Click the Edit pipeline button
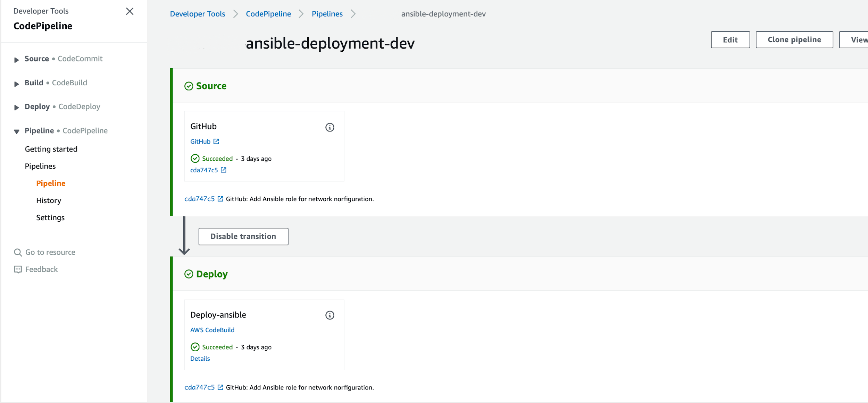Viewport: 868px width, 403px height. [730, 40]
